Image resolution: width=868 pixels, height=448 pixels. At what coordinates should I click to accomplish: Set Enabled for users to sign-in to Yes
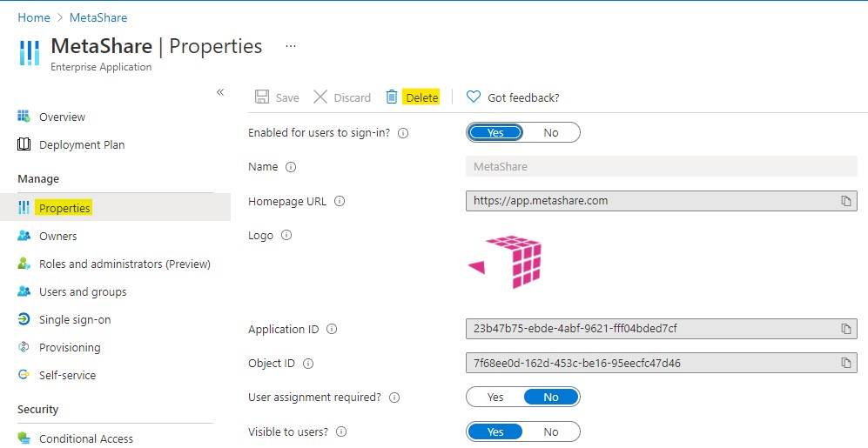[x=495, y=133]
